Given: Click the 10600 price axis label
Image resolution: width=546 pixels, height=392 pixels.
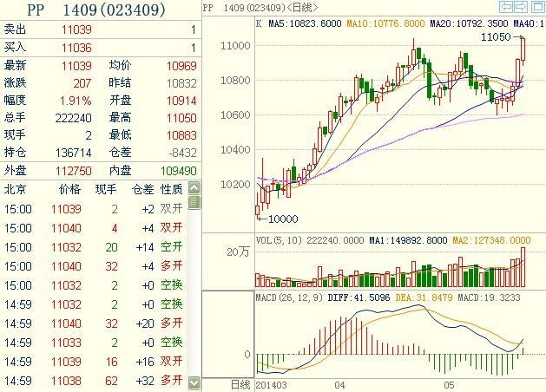Looking at the screenshot, I should (235, 115).
